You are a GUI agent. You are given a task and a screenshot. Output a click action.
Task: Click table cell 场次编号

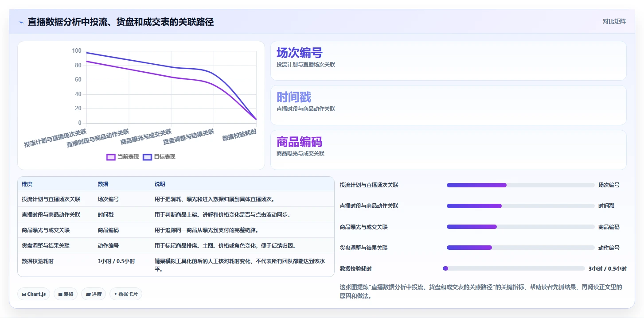pyautogui.click(x=108, y=199)
